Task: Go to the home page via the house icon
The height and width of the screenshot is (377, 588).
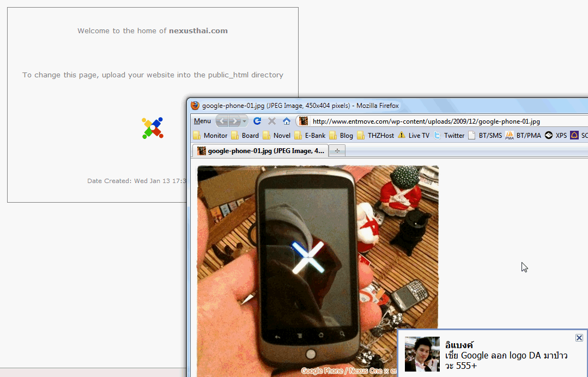Action: [287, 121]
